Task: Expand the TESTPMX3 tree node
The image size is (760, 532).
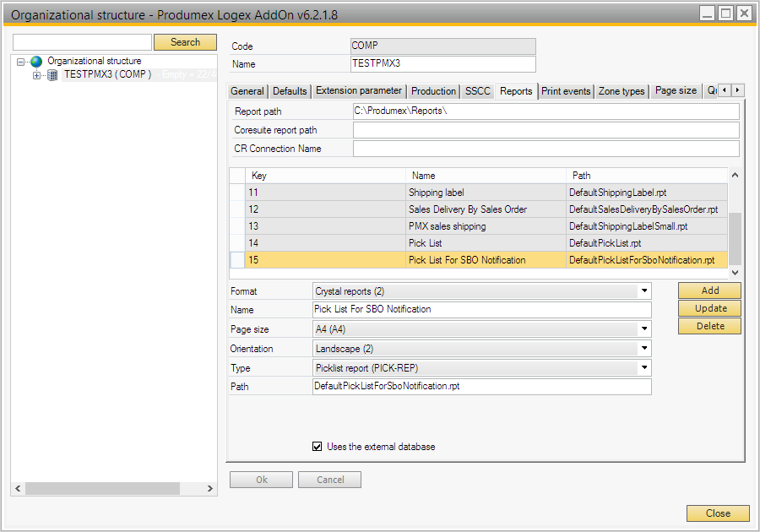Action: [x=36, y=75]
